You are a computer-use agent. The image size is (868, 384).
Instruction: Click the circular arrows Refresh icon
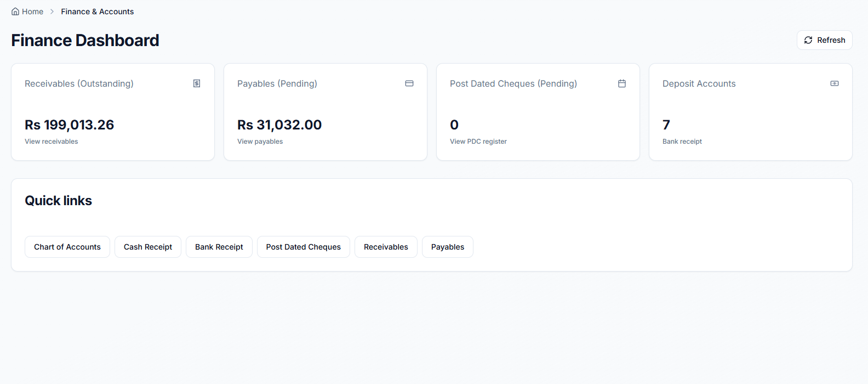tap(808, 40)
